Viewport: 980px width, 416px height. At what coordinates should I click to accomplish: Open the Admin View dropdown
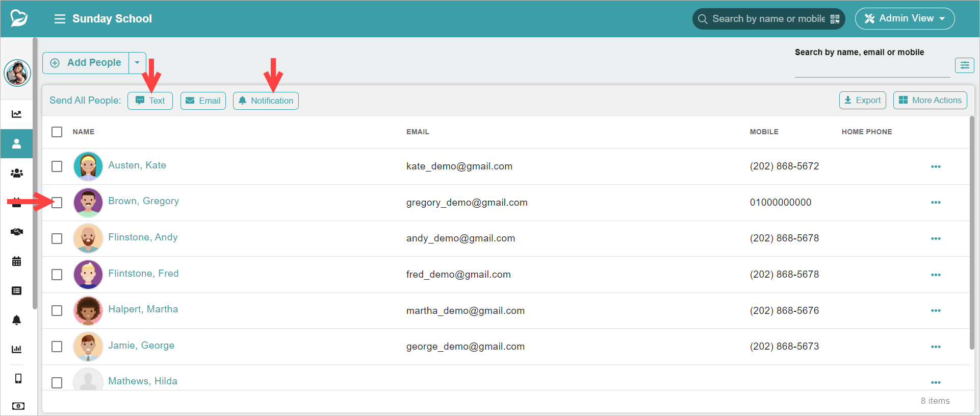point(905,18)
